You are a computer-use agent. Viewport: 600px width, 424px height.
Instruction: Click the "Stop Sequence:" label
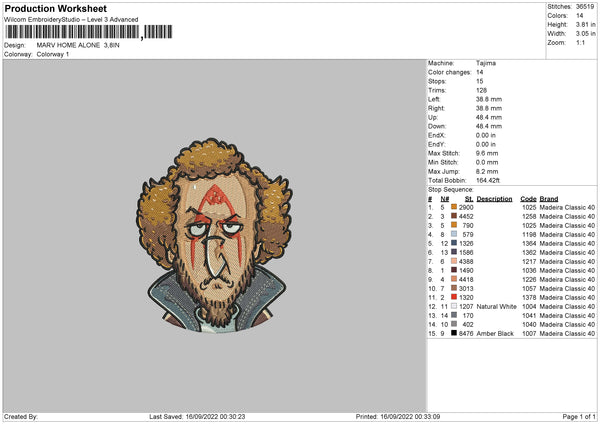click(x=451, y=190)
